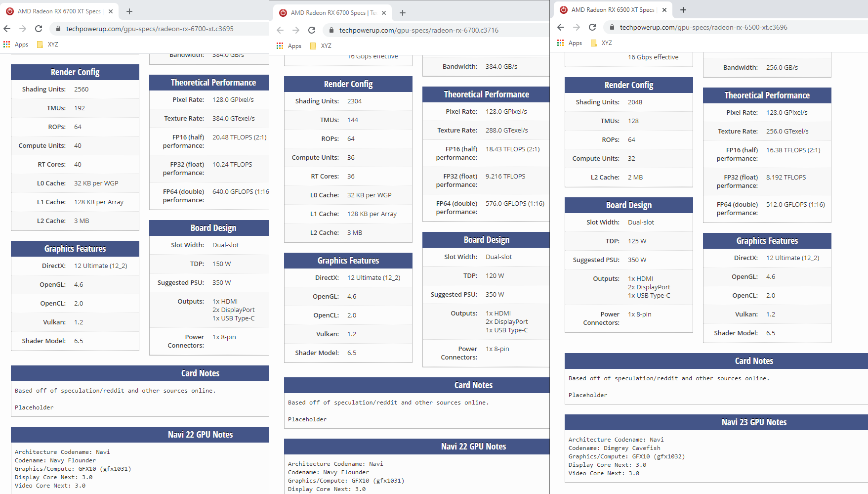Reload the RX 6700 page
868x494 pixels.
312,30
